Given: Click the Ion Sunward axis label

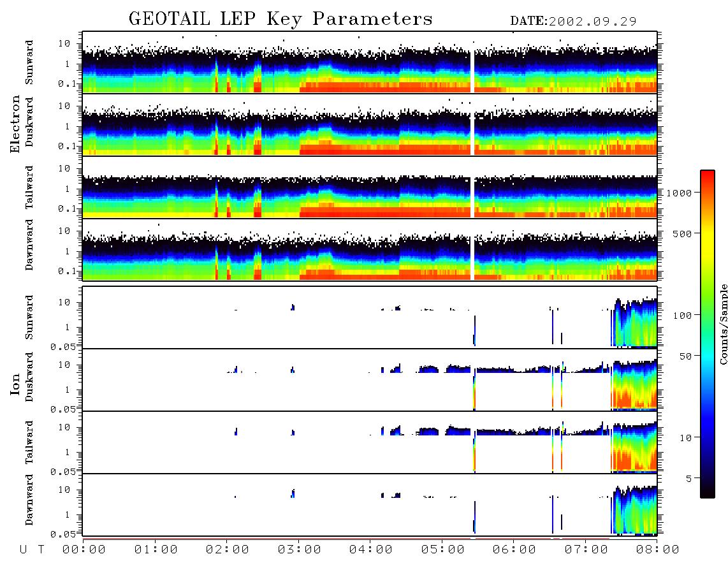Looking at the screenshot, I should (29, 317).
